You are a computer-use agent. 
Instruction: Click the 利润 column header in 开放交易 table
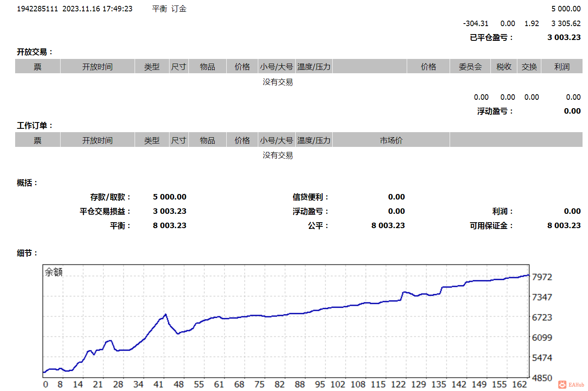tap(562, 66)
